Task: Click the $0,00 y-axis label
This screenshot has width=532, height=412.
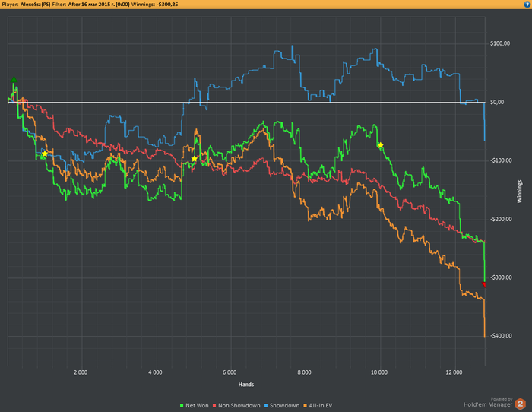Action: (497, 102)
